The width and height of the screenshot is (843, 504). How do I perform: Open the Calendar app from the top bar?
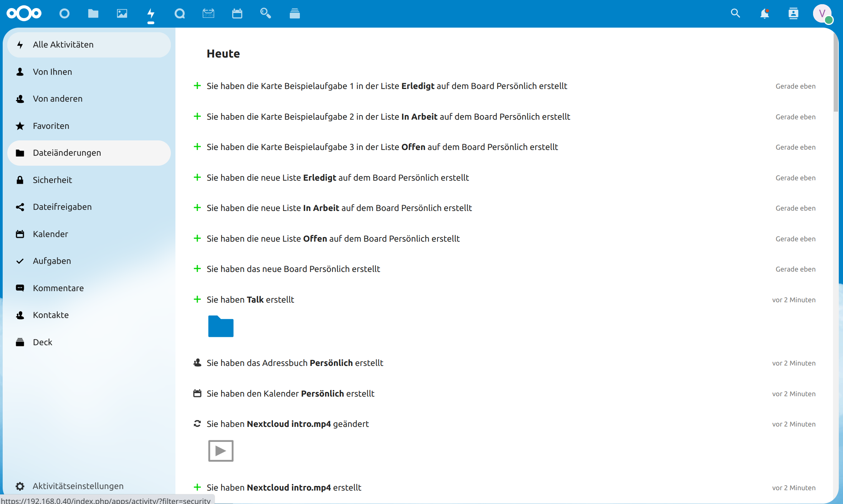pyautogui.click(x=237, y=13)
